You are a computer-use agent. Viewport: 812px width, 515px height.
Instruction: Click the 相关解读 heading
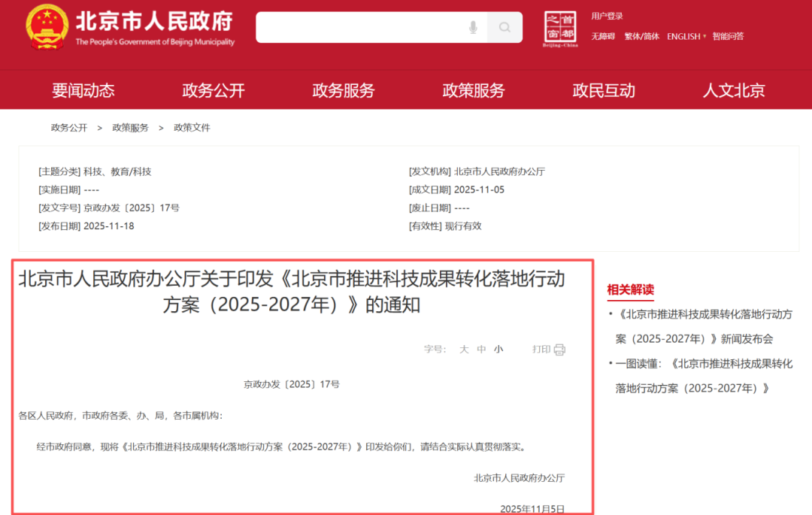coord(630,289)
